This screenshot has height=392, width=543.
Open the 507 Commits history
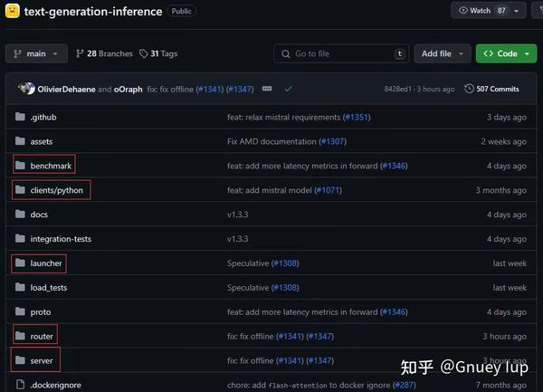tap(491, 89)
